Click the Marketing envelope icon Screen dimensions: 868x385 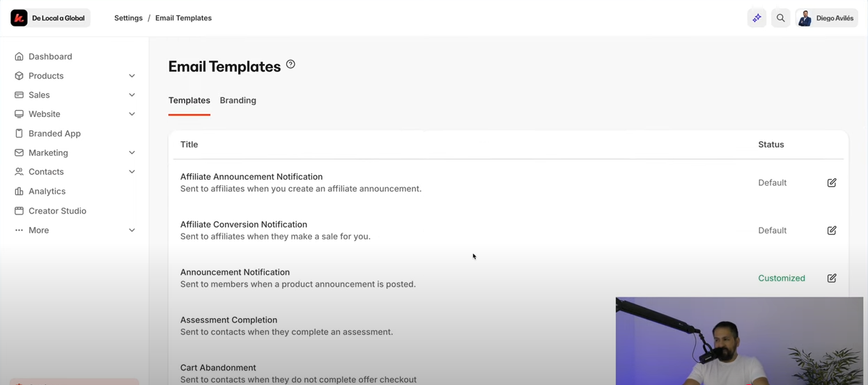pyautogui.click(x=19, y=152)
